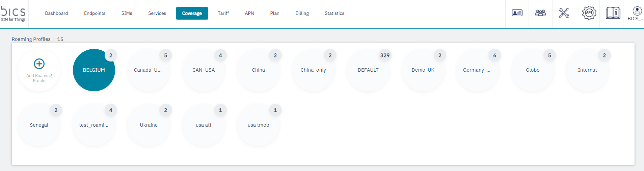
Task: Open the BICS user account icon
Action: point(637,11)
